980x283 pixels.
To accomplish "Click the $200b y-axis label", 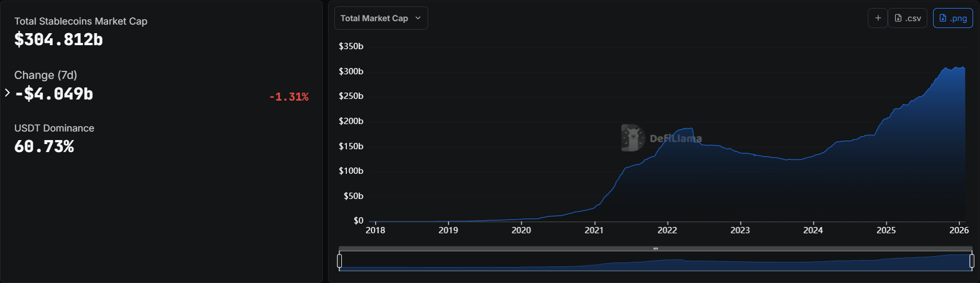I will [x=351, y=121].
